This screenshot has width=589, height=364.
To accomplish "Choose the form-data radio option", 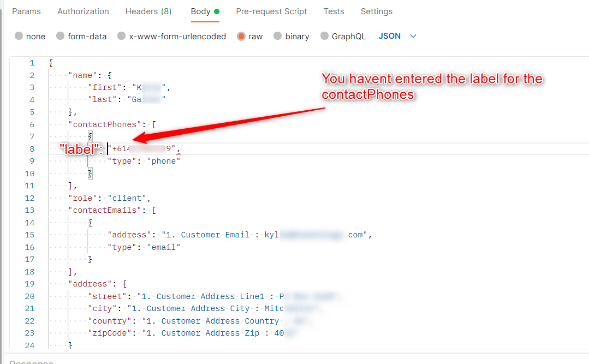I will click(60, 36).
